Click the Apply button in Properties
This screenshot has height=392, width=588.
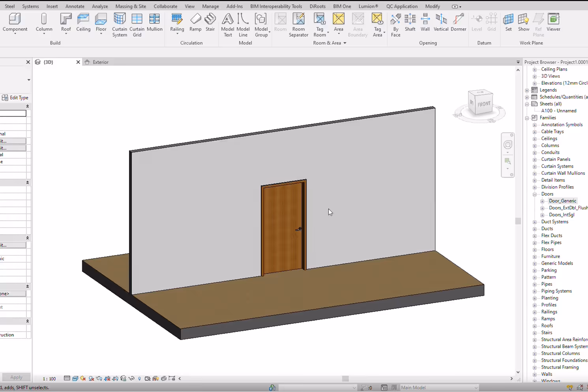click(x=16, y=377)
